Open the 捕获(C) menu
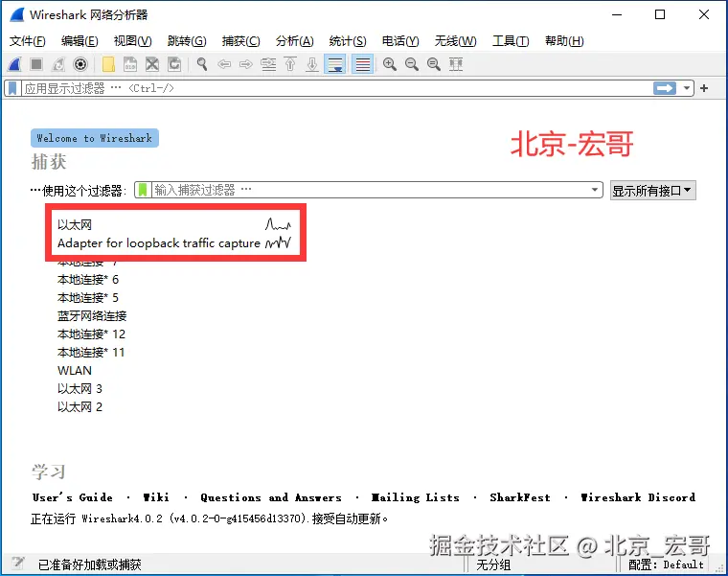Image resolution: width=728 pixels, height=576 pixels. (241, 41)
